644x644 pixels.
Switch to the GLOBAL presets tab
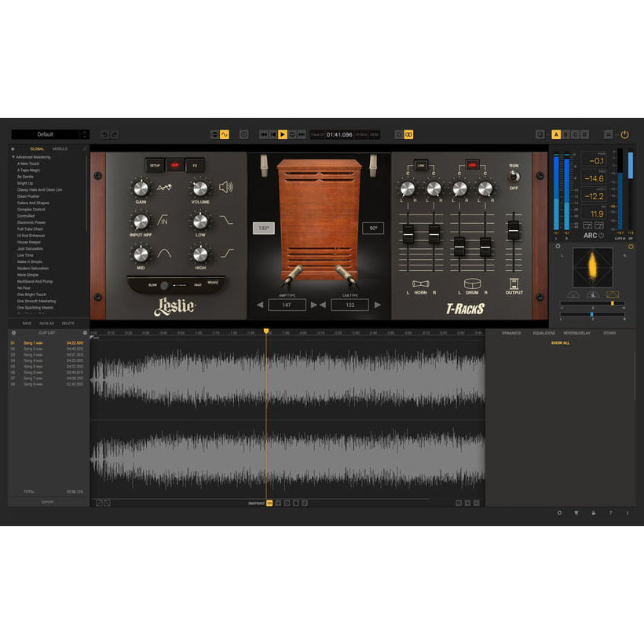click(37, 148)
